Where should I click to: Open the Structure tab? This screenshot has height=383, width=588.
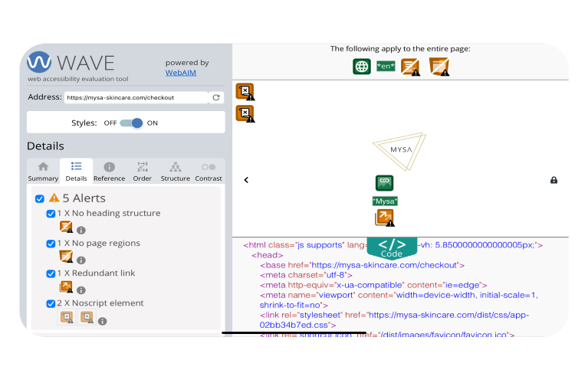point(175,172)
